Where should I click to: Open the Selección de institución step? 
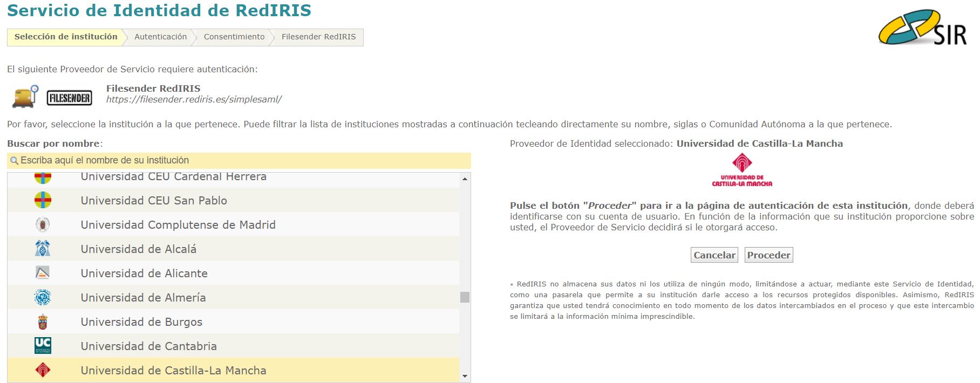click(x=66, y=37)
